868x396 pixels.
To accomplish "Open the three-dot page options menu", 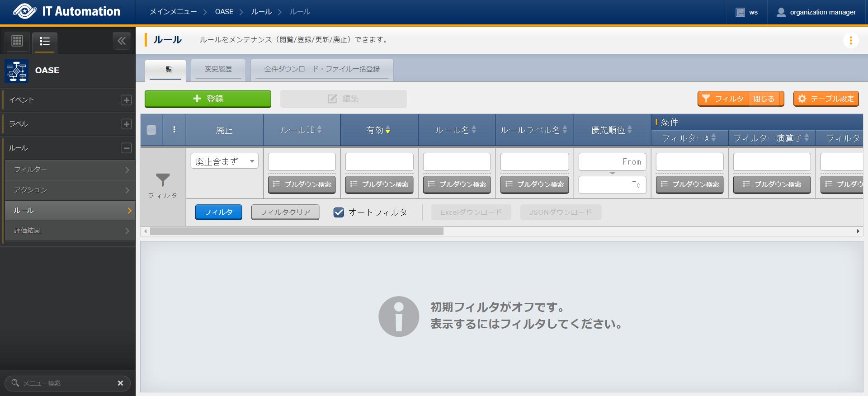I will coord(850,40).
